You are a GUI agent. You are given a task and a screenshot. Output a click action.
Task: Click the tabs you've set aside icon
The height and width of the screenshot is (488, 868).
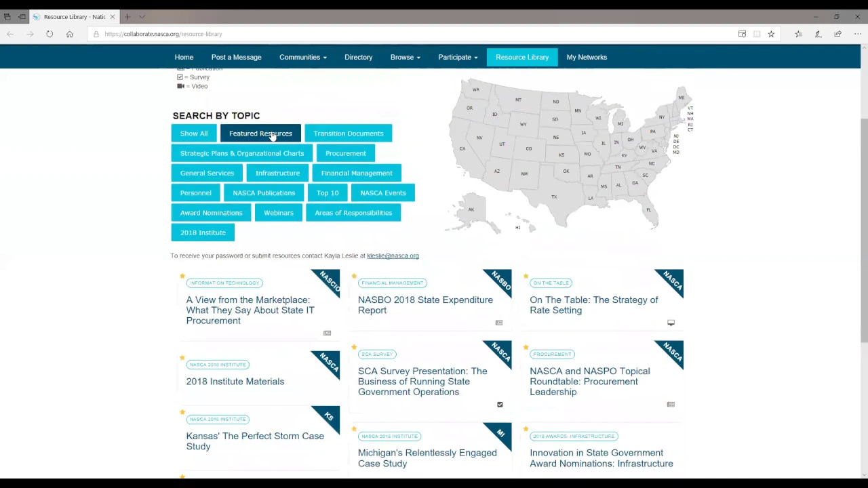tap(7, 16)
